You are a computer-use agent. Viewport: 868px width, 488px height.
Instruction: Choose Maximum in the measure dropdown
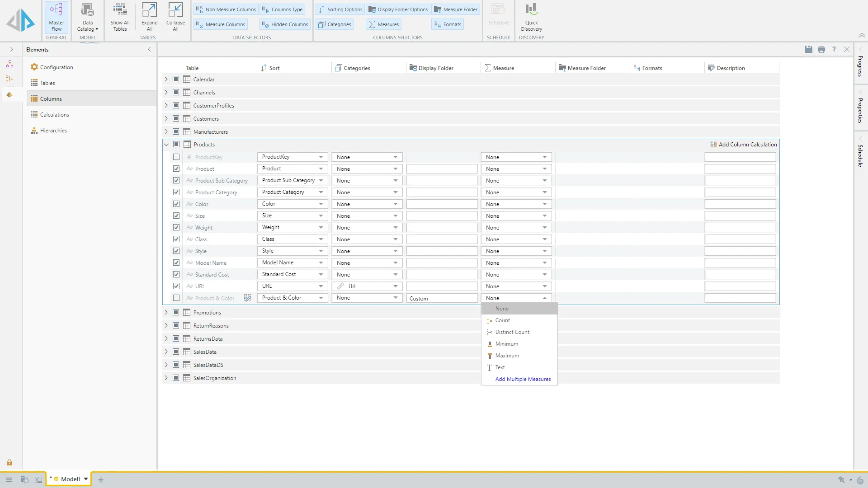click(507, 356)
